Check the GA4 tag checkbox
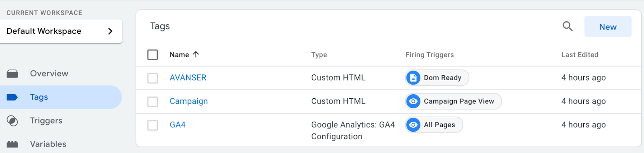The width and height of the screenshot is (644, 153). point(153,125)
